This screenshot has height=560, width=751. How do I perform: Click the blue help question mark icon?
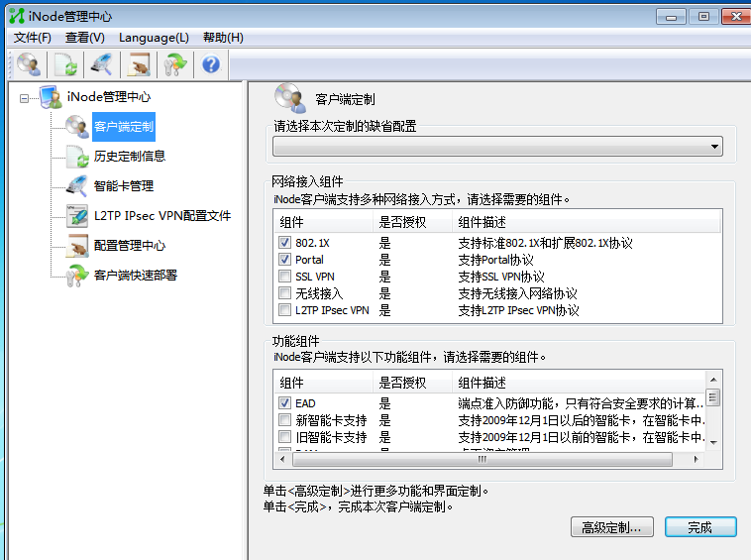[211, 64]
